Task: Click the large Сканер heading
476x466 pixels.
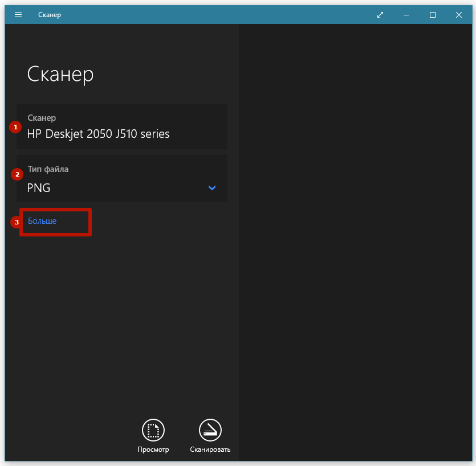Action: 60,74
